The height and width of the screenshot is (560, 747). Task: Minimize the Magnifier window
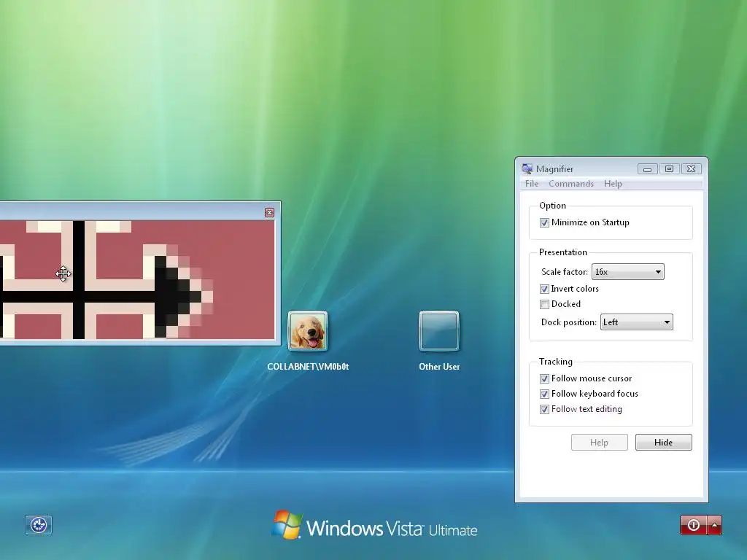[x=648, y=169]
